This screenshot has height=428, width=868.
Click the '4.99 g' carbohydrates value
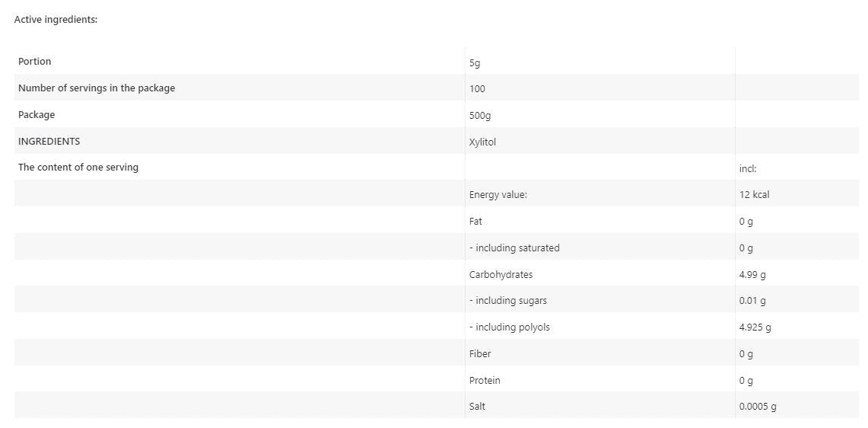point(752,275)
